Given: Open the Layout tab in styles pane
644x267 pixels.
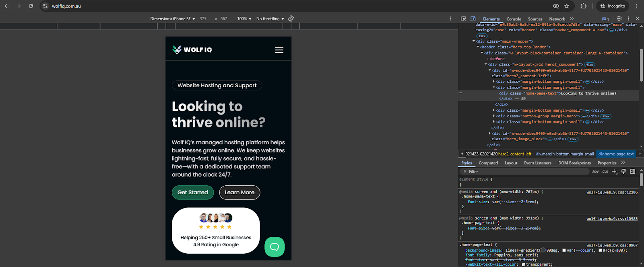Looking at the screenshot, I should [511, 163].
